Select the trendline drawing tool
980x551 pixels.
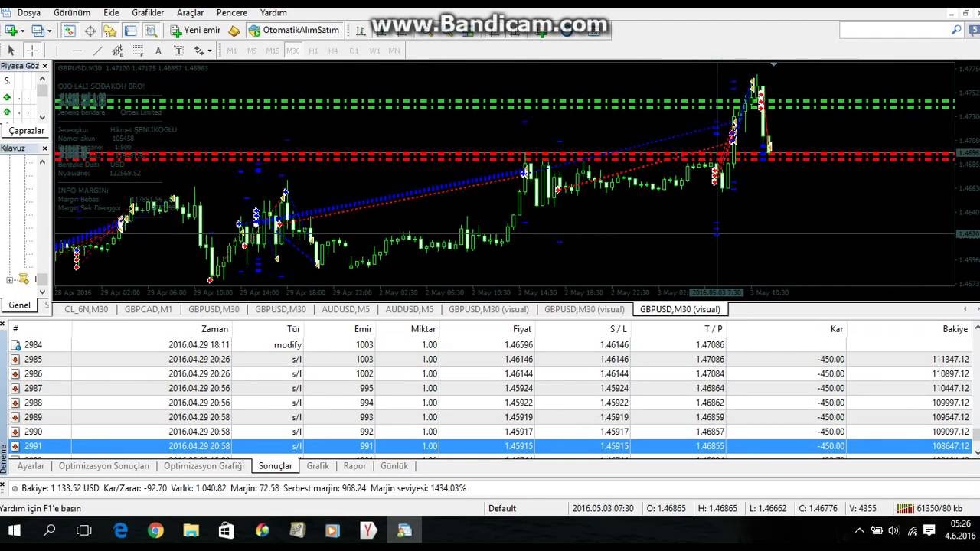(97, 51)
